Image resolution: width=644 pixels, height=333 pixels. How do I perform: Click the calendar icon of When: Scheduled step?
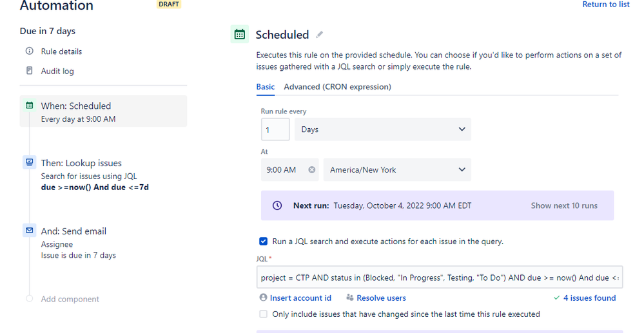point(30,106)
